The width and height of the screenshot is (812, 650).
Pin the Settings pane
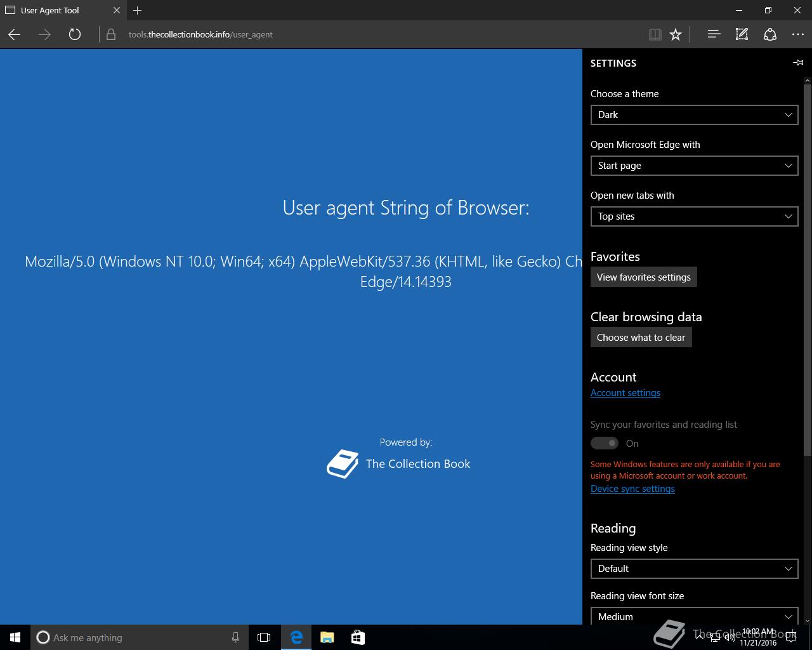tap(798, 63)
